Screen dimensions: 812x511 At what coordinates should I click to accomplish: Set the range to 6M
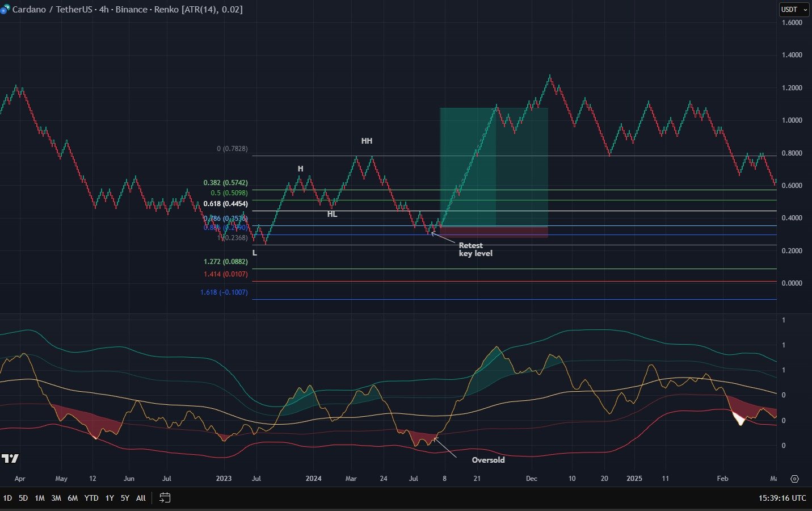coord(73,498)
